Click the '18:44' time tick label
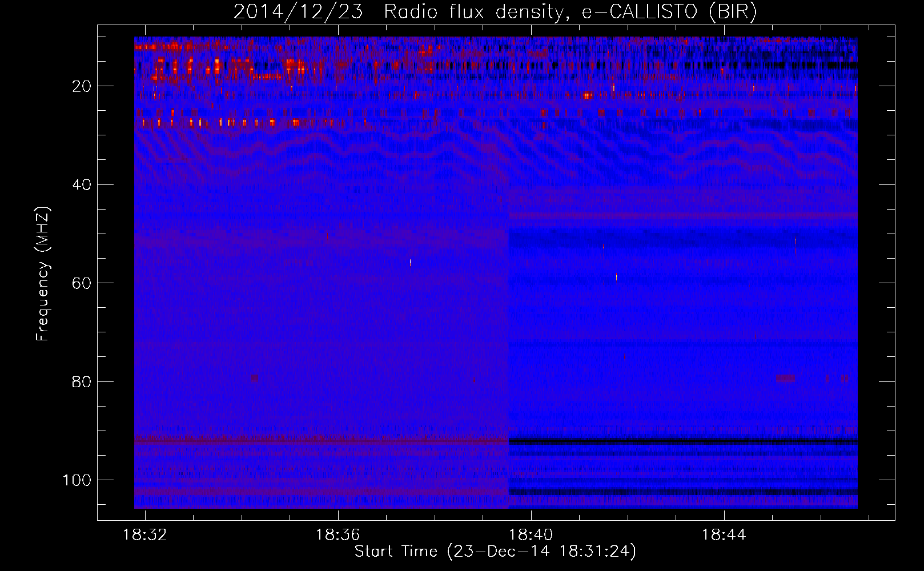Screen dimensions: 924x571 [724, 535]
